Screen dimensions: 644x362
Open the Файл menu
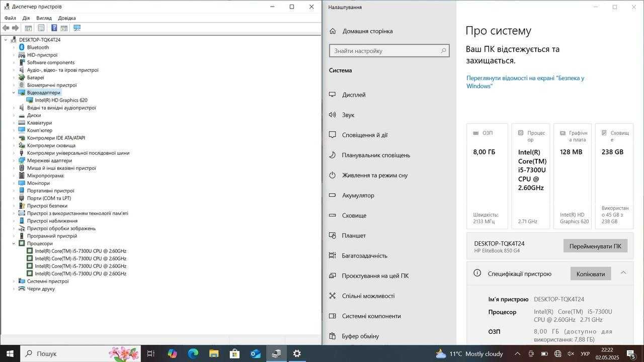pyautogui.click(x=10, y=18)
